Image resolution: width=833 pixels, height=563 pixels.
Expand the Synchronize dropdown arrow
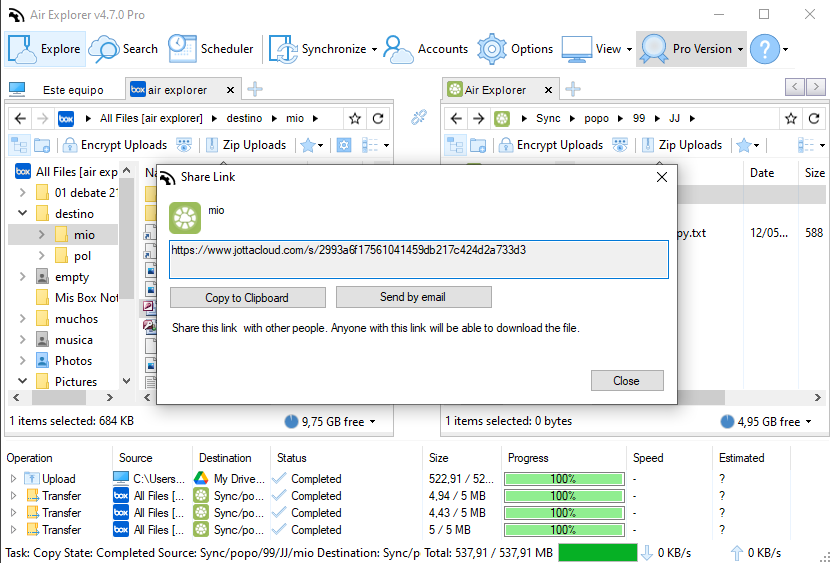374,49
